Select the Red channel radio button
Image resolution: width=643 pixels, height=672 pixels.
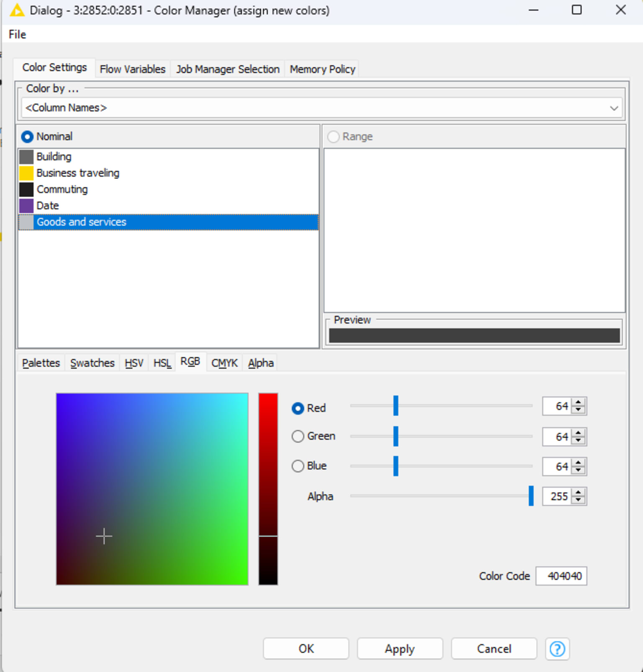coord(298,408)
